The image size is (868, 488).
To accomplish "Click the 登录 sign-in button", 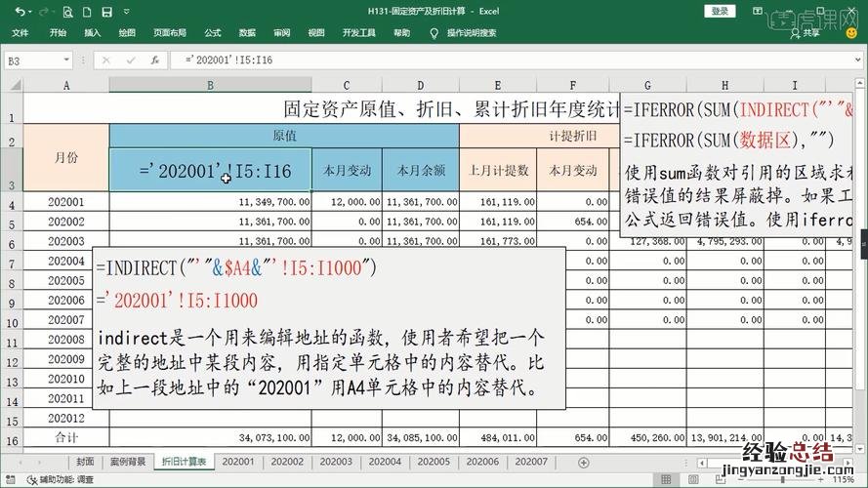I will point(720,11).
